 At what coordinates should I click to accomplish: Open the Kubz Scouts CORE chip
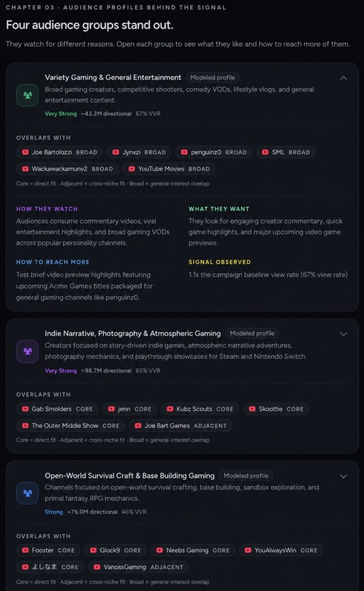(200, 409)
